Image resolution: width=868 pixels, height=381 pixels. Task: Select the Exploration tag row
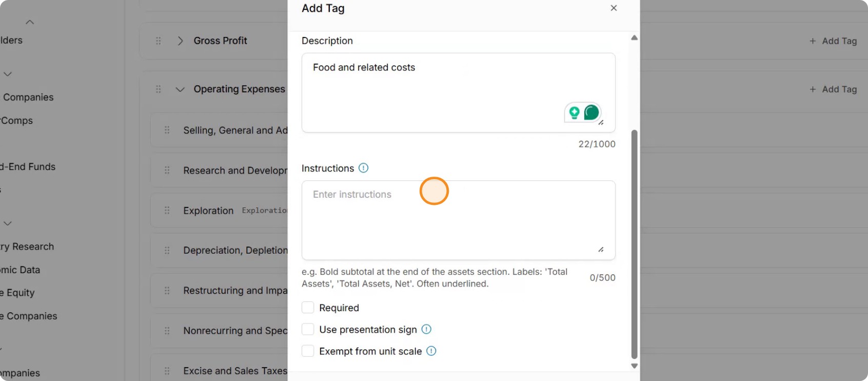pyautogui.click(x=219, y=211)
